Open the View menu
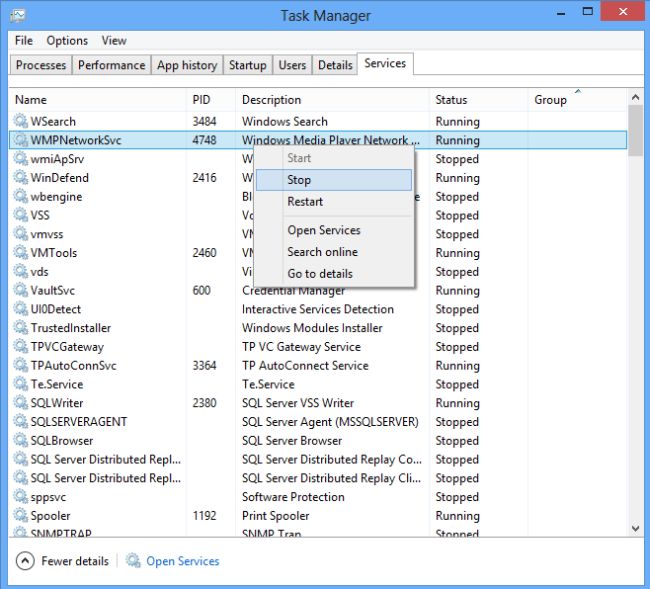Screen dimensions: 650x589 coord(114,41)
